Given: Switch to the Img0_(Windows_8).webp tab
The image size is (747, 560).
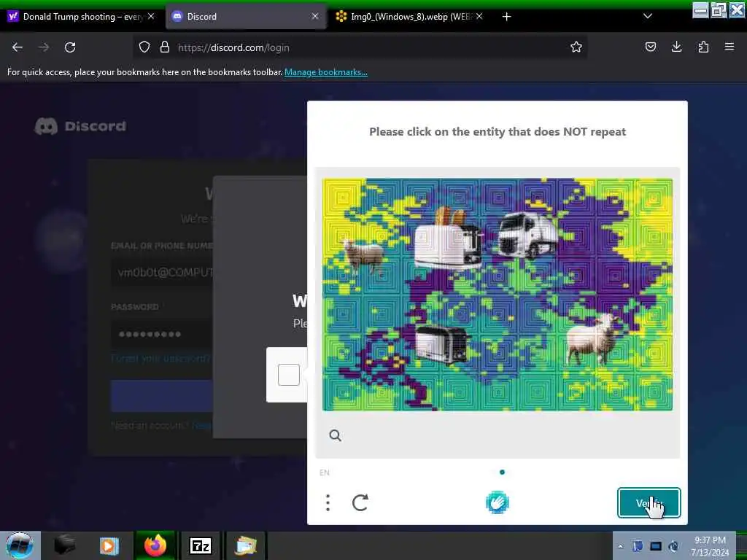Looking at the screenshot, I should coord(410,17).
